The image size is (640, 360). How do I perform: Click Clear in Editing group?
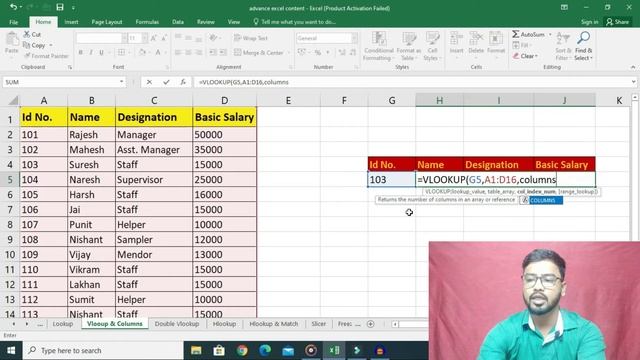(x=526, y=56)
